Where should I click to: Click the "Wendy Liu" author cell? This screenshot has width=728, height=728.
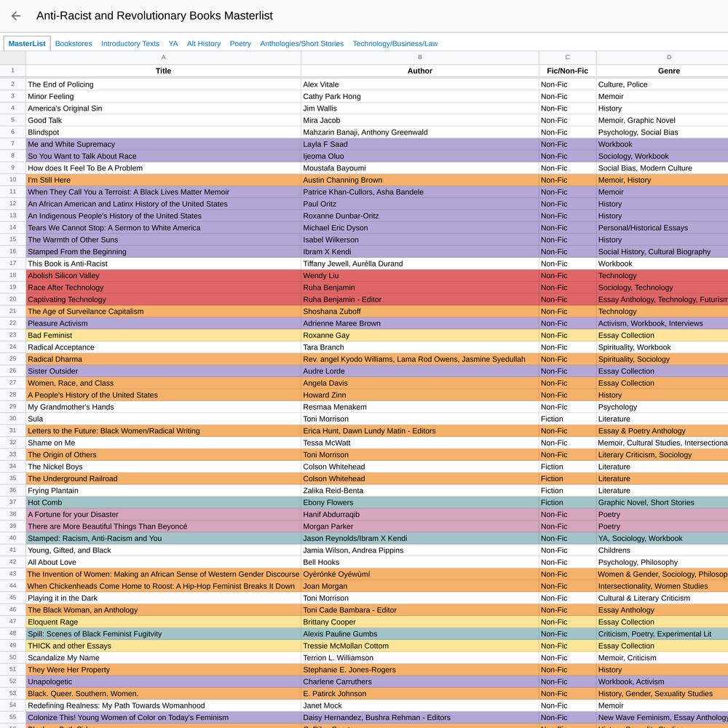(420, 276)
